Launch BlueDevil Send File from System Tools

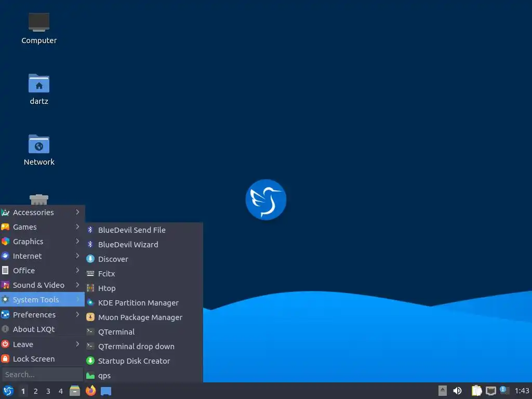[x=144, y=230]
